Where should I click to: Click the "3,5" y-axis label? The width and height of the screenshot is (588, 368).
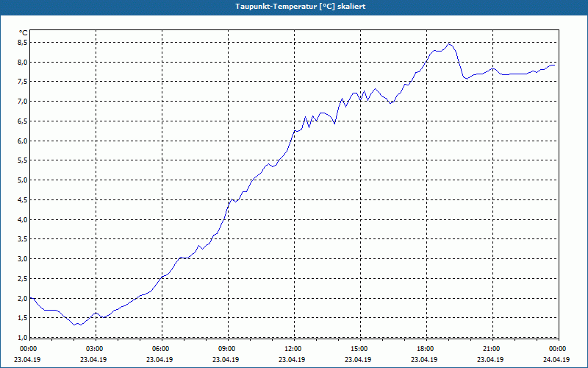[24, 239]
